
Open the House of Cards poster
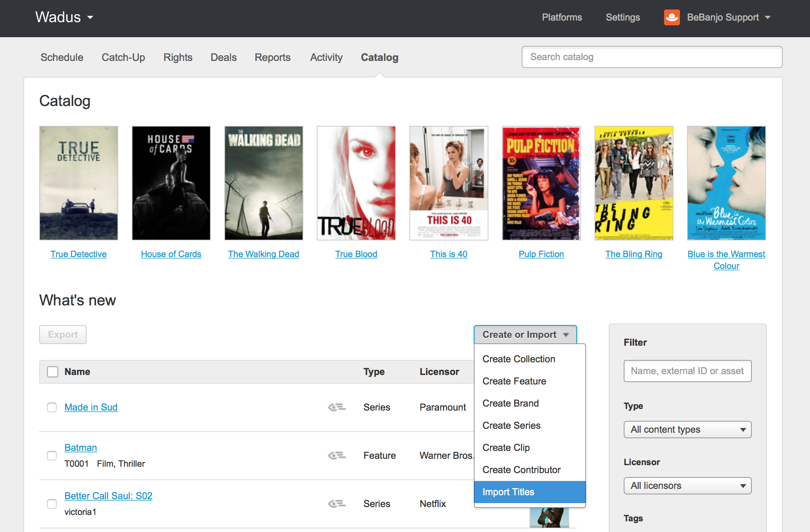[x=171, y=183]
